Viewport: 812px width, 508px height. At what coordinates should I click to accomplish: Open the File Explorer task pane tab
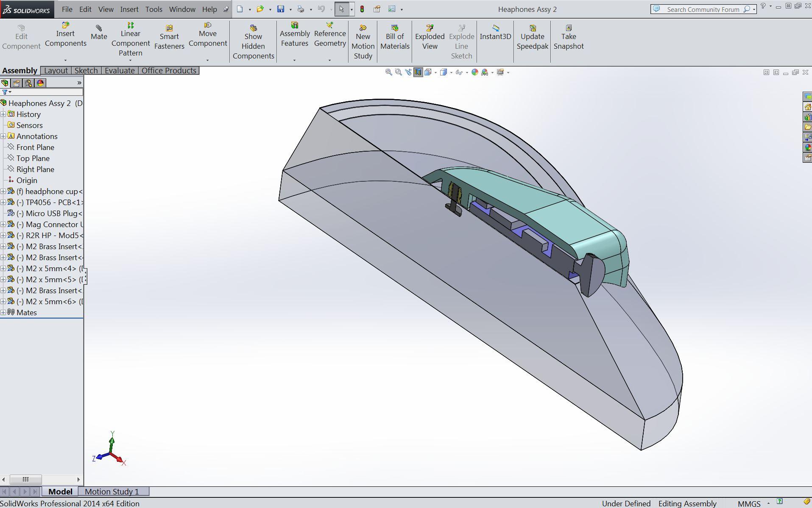click(x=807, y=127)
